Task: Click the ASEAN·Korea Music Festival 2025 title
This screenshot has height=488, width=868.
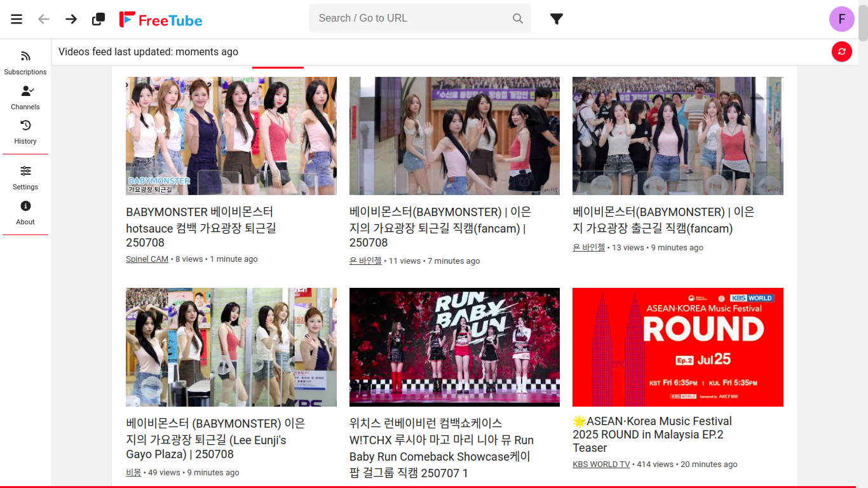Action: click(652, 435)
